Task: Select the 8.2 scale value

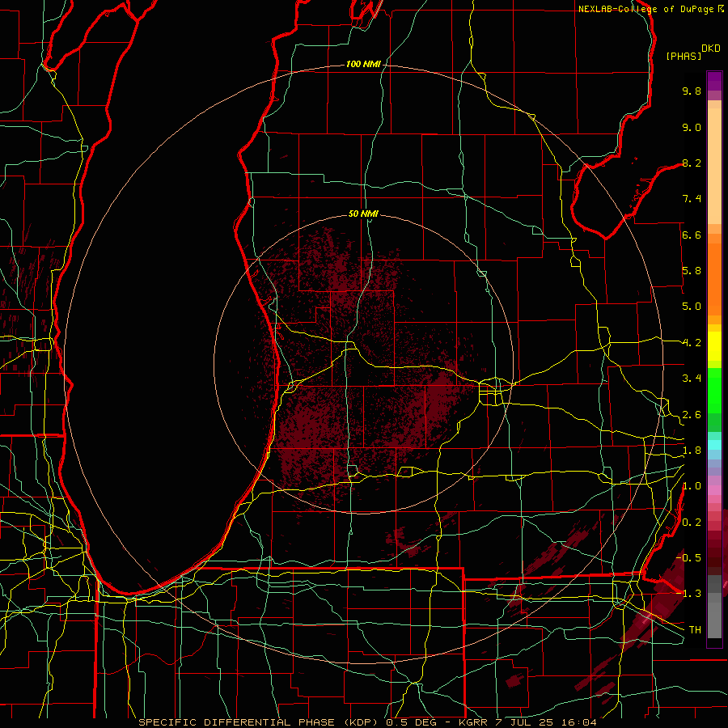Action: [692, 163]
